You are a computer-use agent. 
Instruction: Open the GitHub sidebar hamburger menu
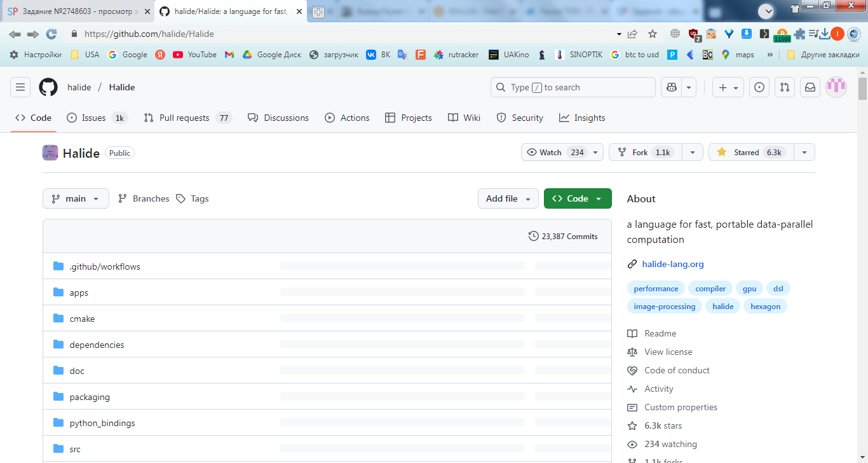point(20,87)
